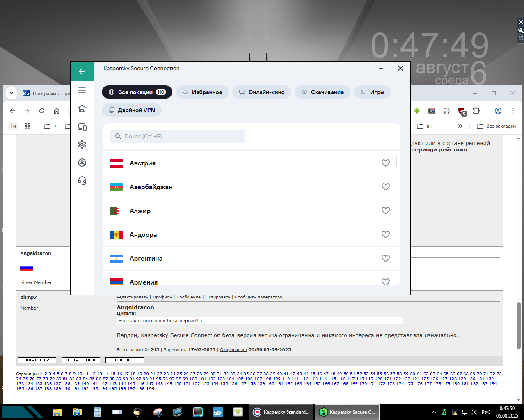
Task: Add Андорра to favorites with heart icon
Action: pos(386,234)
